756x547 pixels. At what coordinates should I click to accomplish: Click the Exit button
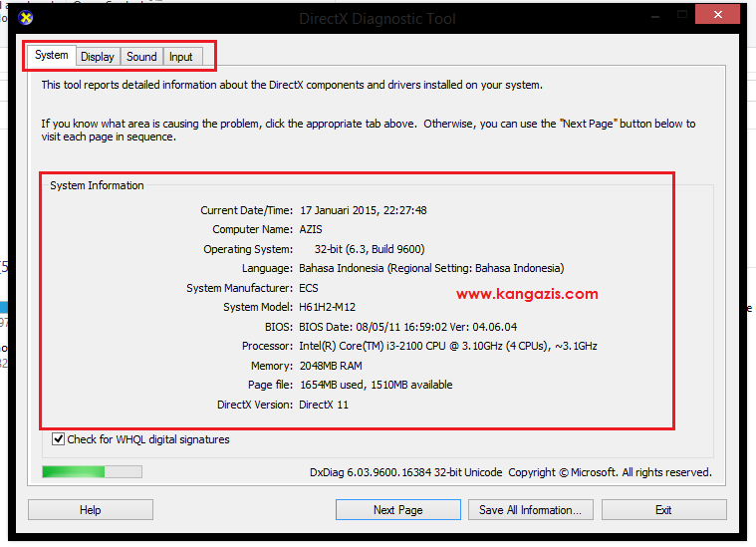[664, 510]
